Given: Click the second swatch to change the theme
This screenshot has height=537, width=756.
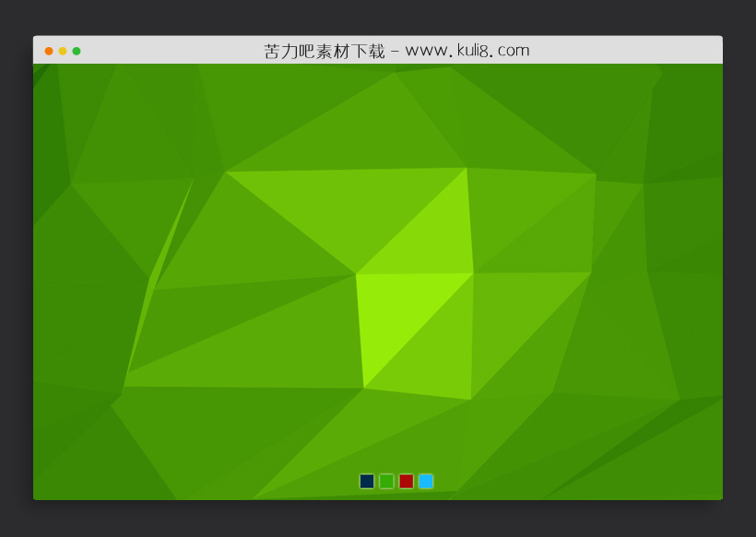Looking at the screenshot, I should coord(387,481).
